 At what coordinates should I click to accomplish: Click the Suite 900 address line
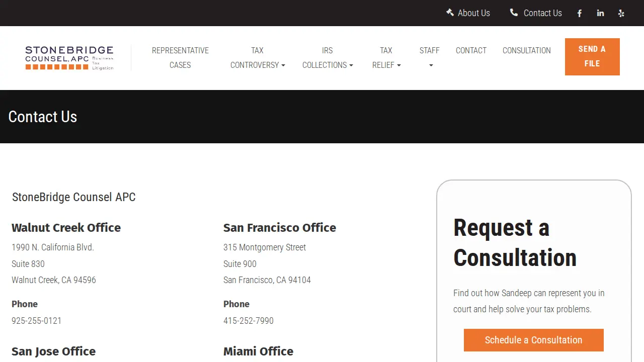(240, 264)
